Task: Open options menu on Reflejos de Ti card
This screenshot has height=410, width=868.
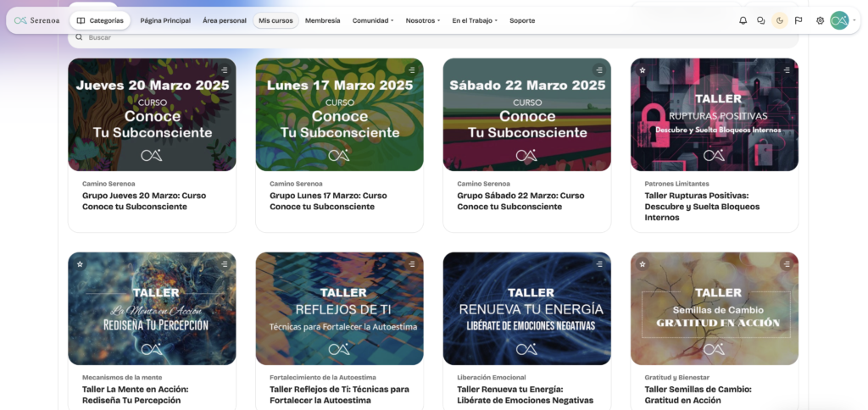Action: point(411,264)
